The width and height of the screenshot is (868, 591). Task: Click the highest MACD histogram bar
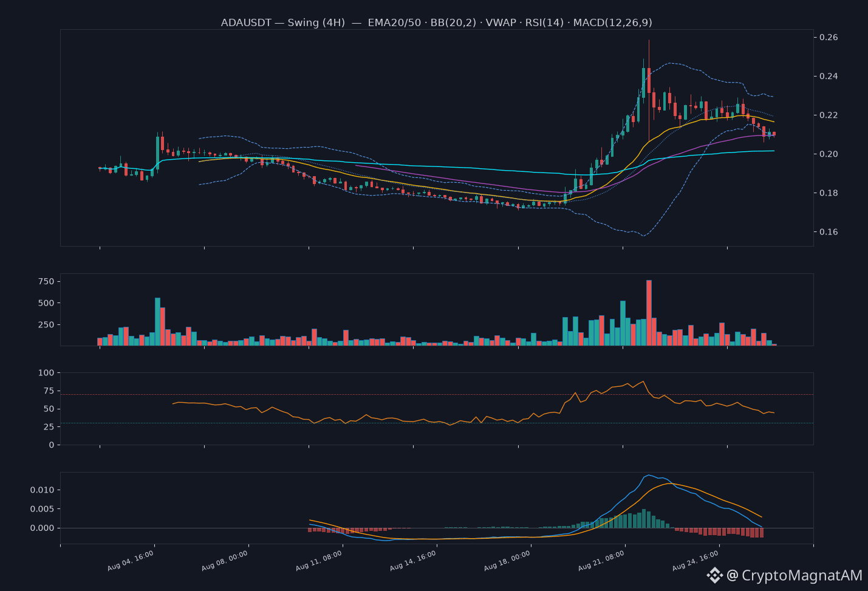[644, 519]
